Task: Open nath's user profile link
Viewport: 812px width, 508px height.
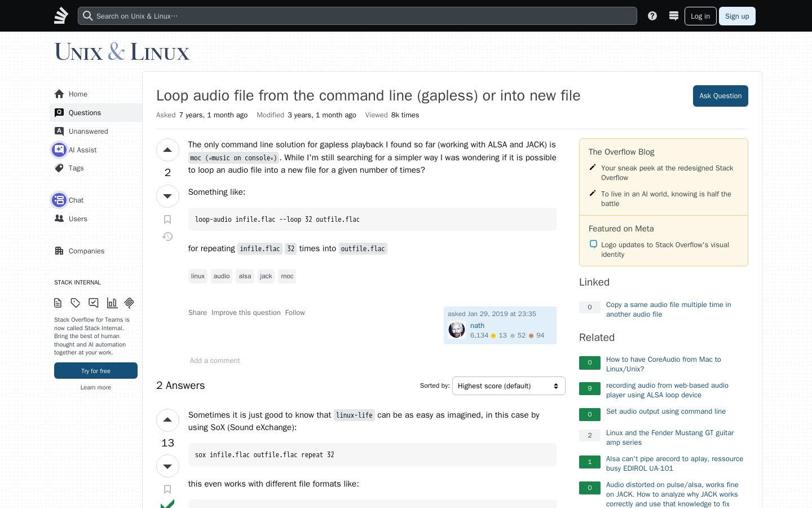Action: tap(478, 326)
